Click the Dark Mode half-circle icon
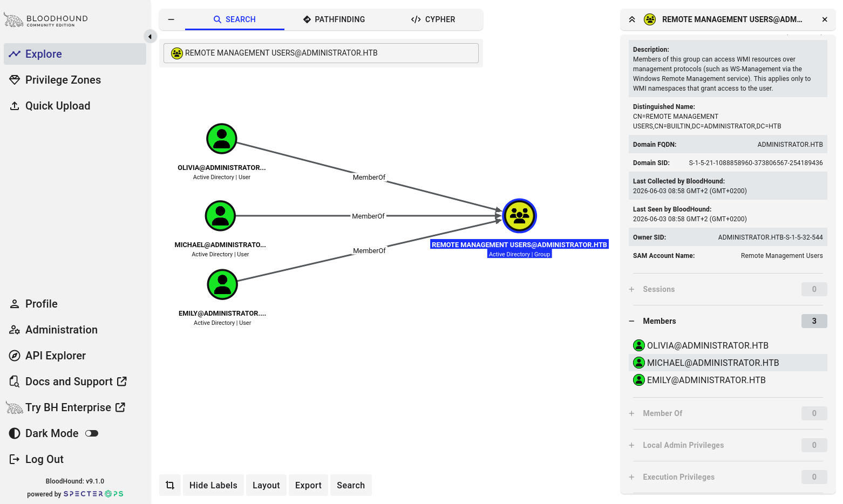The height and width of the screenshot is (504, 843). [15, 433]
